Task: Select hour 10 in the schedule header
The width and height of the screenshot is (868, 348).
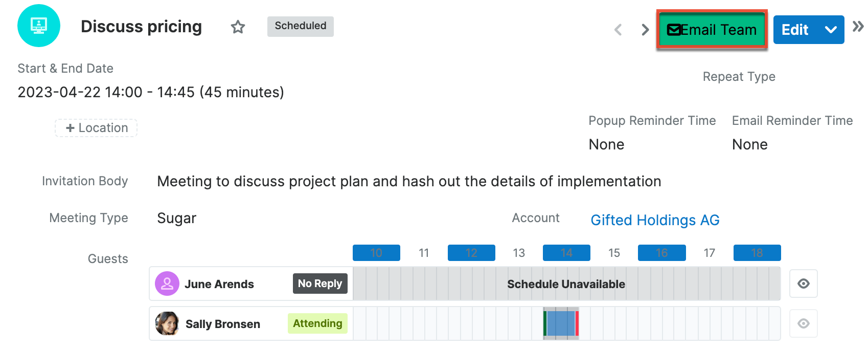Action: (376, 252)
